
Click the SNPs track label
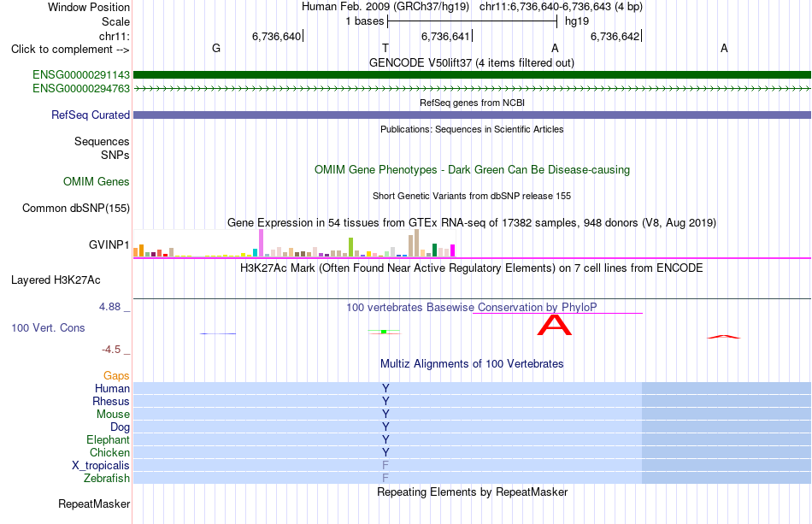pyautogui.click(x=115, y=155)
